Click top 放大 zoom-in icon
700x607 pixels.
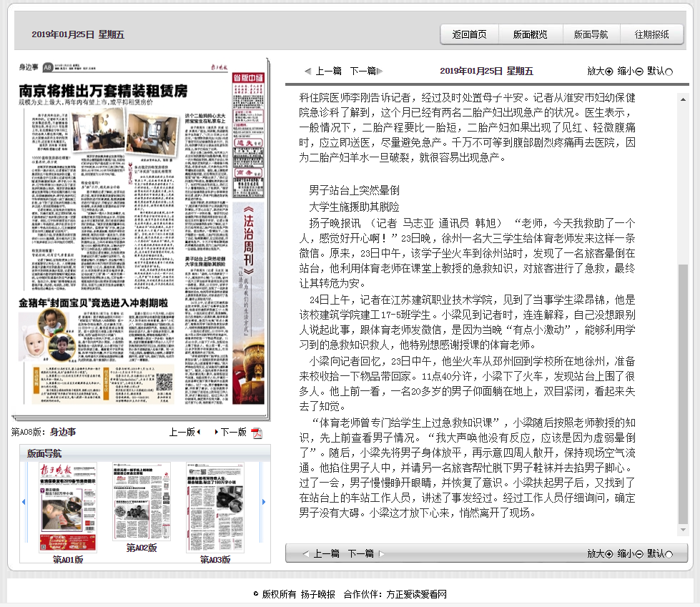click(609, 71)
